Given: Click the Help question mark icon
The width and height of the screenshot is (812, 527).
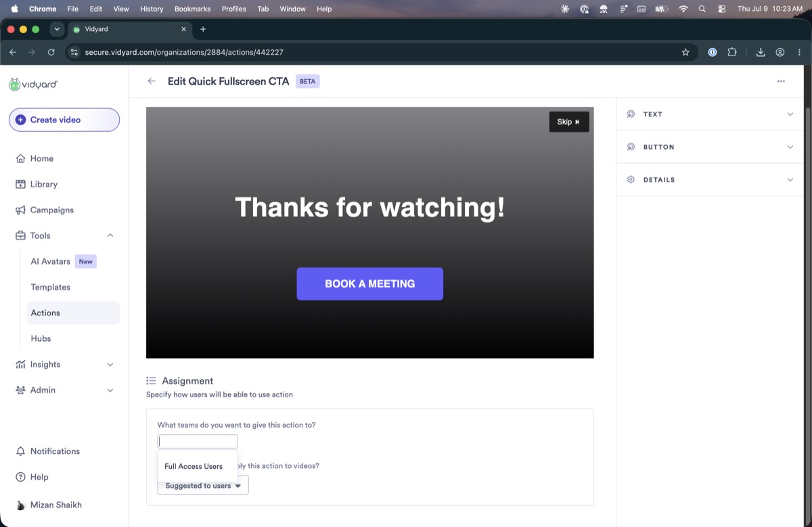Looking at the screenshot, I should 20,477.
